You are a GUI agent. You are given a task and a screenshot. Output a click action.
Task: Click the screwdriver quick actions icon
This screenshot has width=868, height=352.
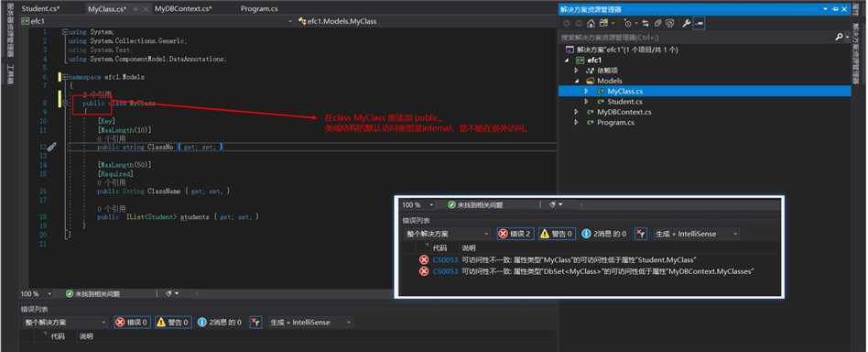pos(51,147)
